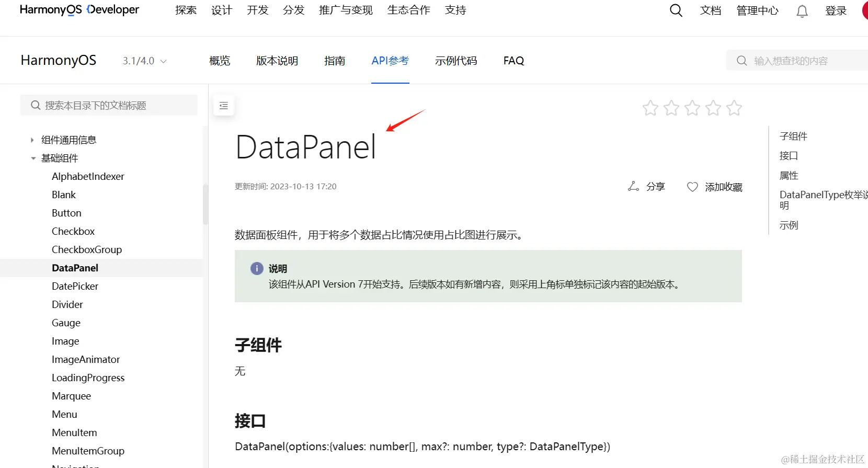The width and height of the screenshot is (868, 468).
Task: Switch to the FAQ tab
Action: pyautogui.click(x=514, y=61)
